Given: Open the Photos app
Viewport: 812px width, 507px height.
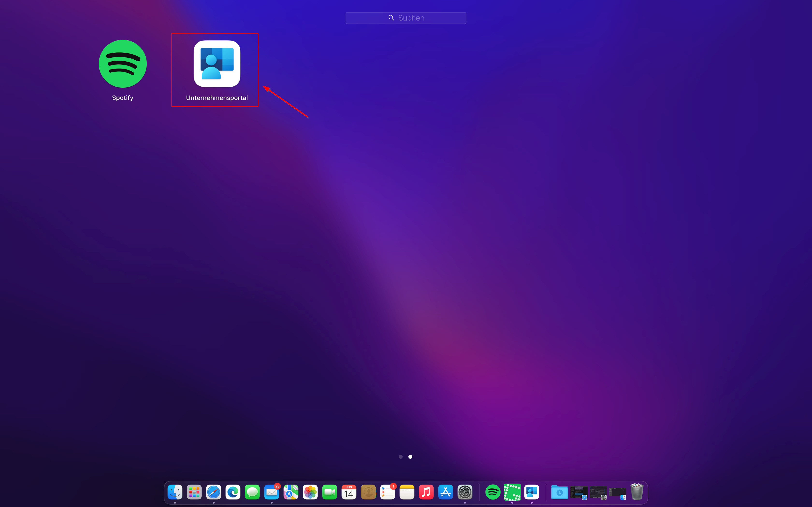Looking at the screenshot, I should point(310,492).
